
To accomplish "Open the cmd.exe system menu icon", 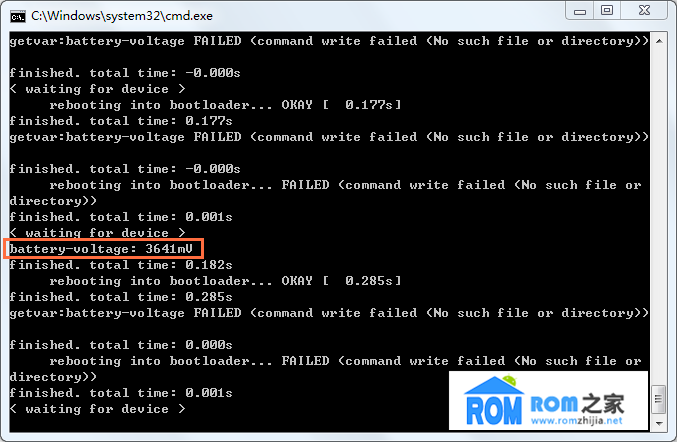I will (x=18, y=16).
